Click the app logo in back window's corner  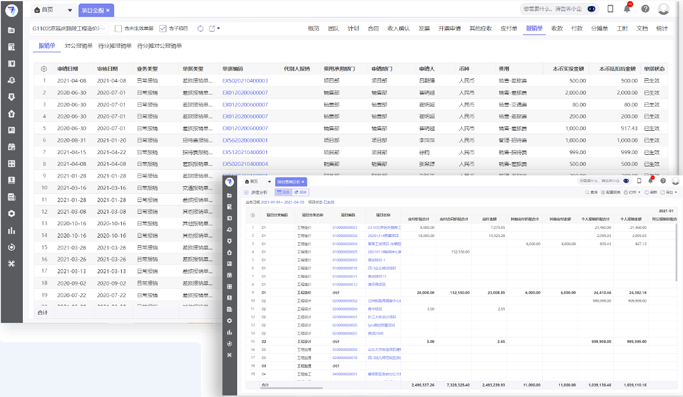click(12, 10)
